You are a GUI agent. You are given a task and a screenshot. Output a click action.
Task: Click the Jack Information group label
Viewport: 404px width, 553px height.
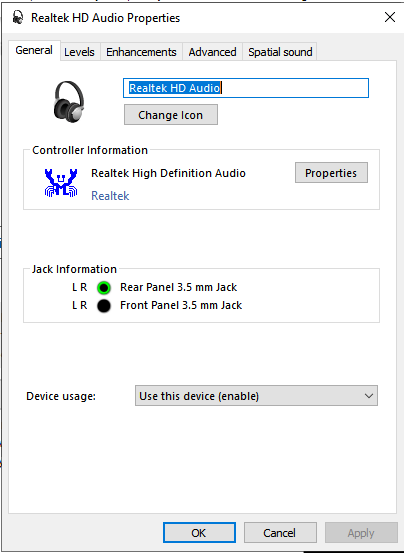[74, 269]
